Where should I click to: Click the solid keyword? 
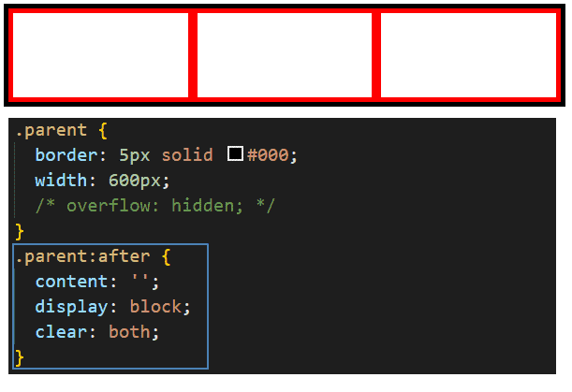pyautogui.click(x=187, y=155)
